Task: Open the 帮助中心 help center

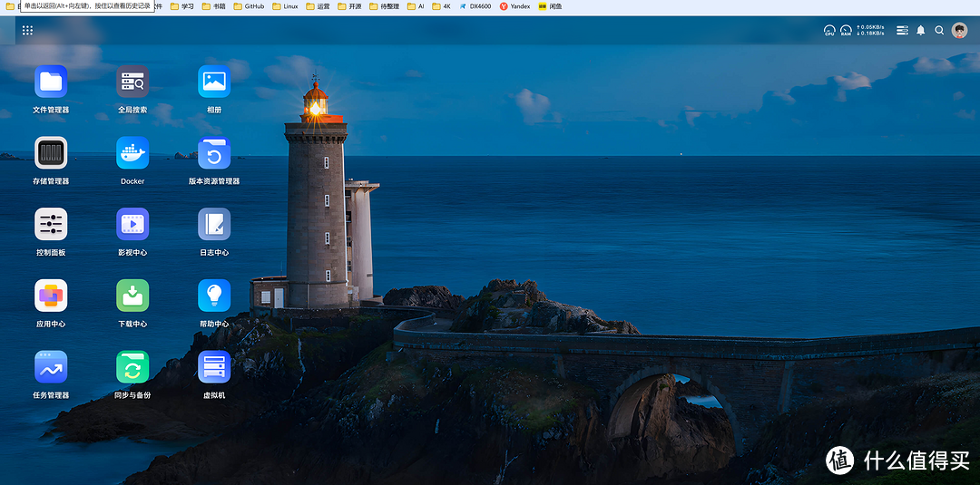Action: coord(214,296)
